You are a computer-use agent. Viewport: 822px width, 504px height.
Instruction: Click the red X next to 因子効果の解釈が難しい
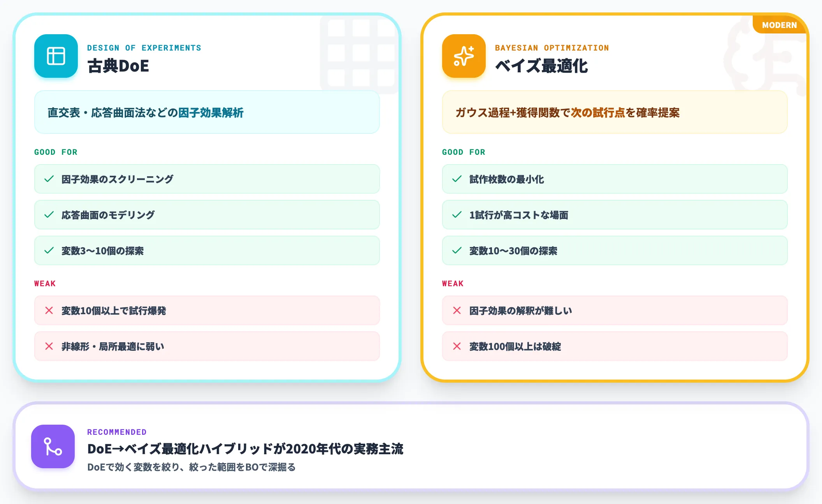(457, 310)
